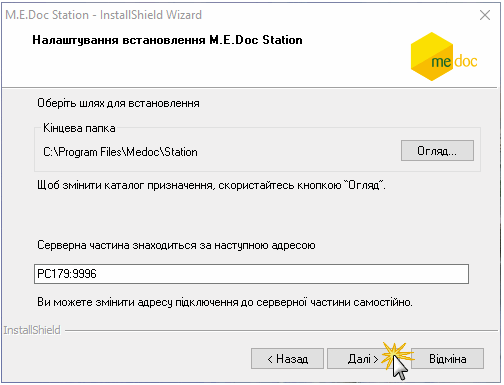Screen dimensions: 504x385
Task: Select the path text C:\Program Files\Medoc\Station
Action: point(120,152)
